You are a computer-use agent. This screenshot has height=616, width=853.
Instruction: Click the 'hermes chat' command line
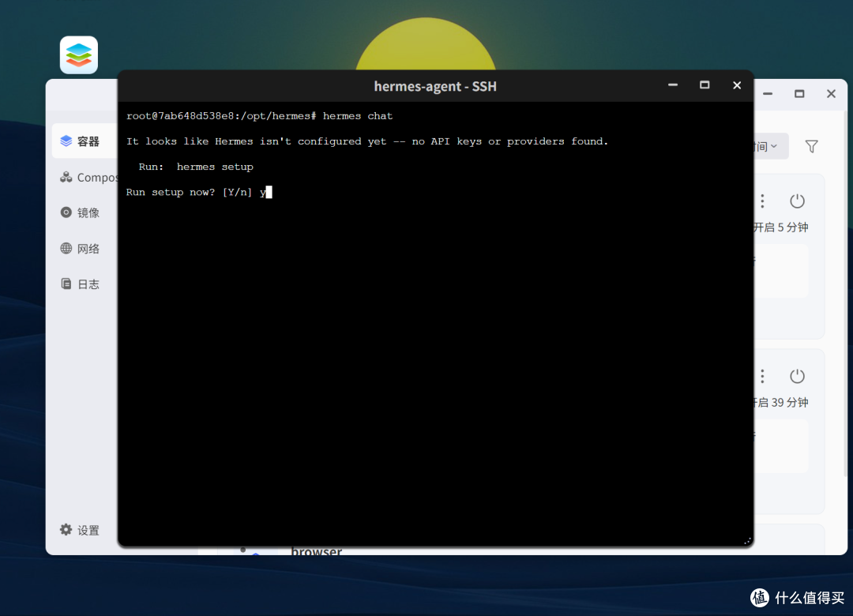(x=260, y=116)
